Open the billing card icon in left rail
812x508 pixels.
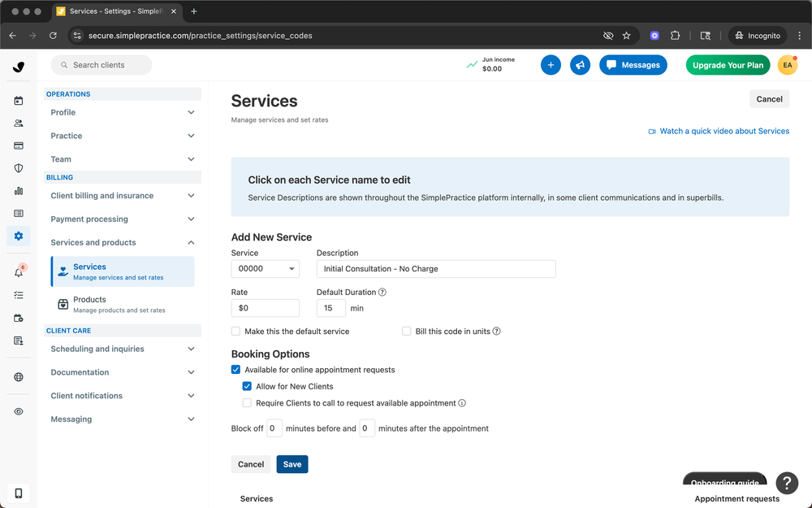(19, 145)
